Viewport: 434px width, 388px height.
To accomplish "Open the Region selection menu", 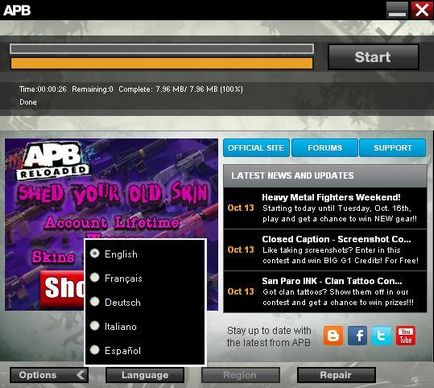I will point(240,375).
